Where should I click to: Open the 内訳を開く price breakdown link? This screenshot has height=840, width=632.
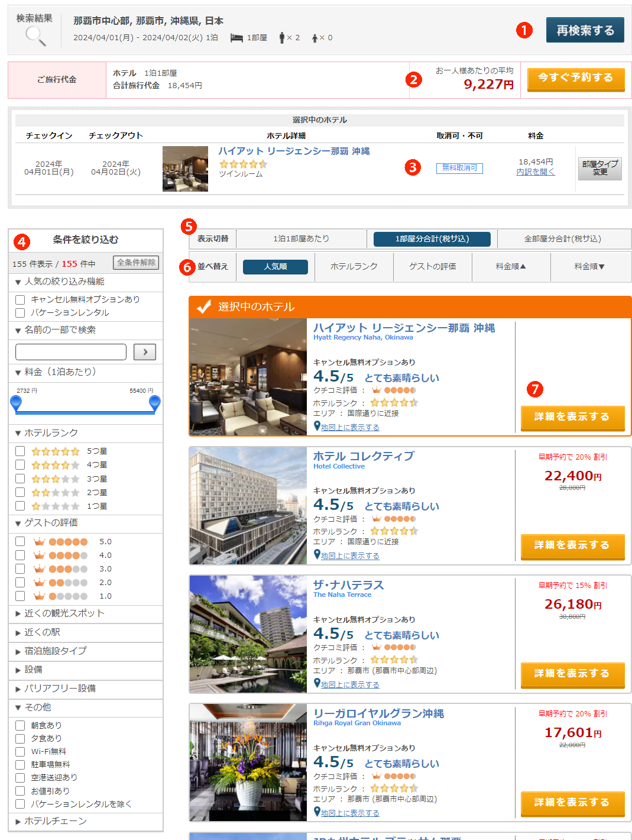pos(536,172)
